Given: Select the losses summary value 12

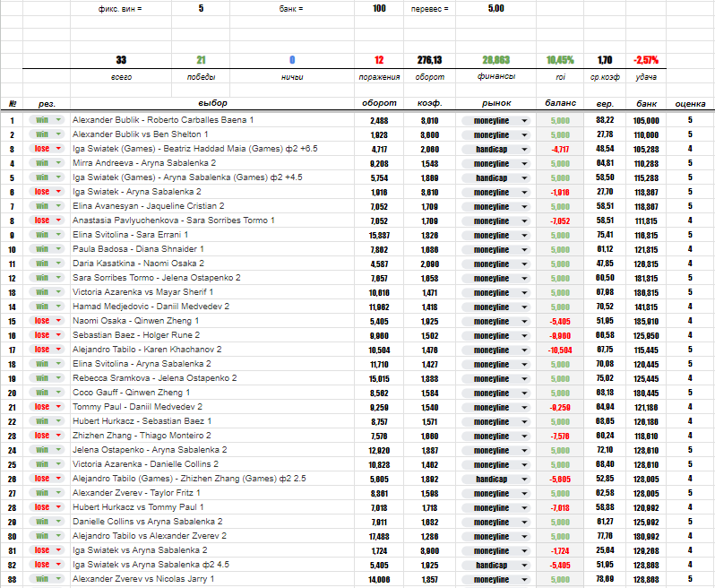Looking at the screenshot, I should [x=379, y=60].
